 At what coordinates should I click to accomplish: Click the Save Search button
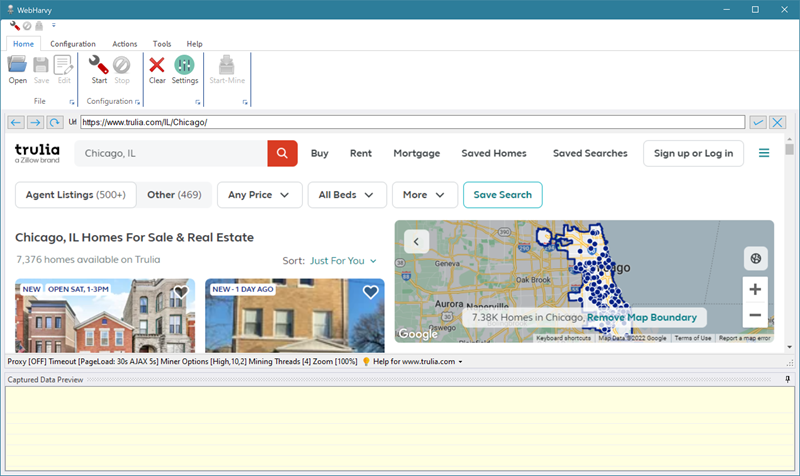pyautogui.click(x=503, y=195)
